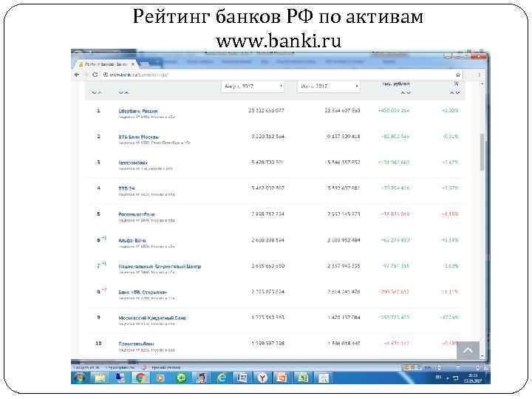Click Sberbank change value +458 019 314
The height and width of the screenshot is (399, 532).
pyautogui.click(x=394, y=111)
